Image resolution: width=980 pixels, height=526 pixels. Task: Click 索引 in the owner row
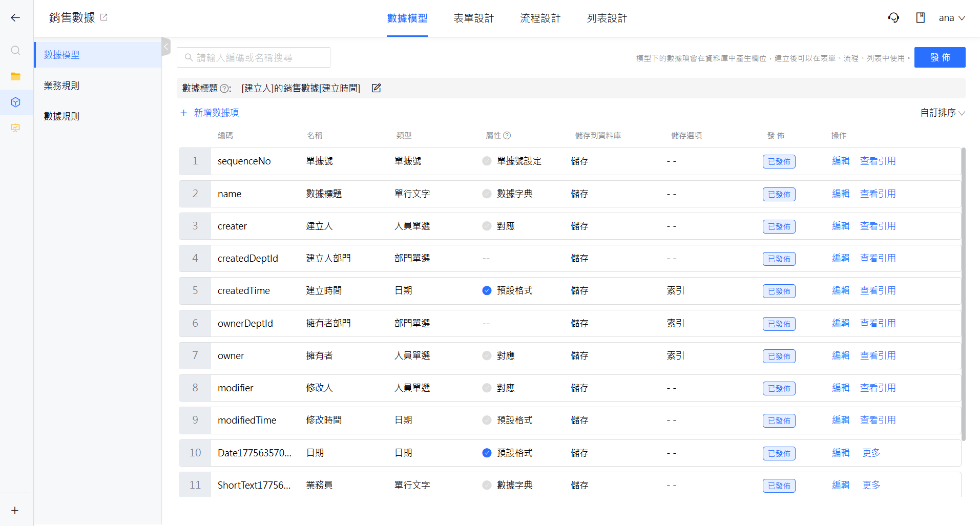point(676,355)
